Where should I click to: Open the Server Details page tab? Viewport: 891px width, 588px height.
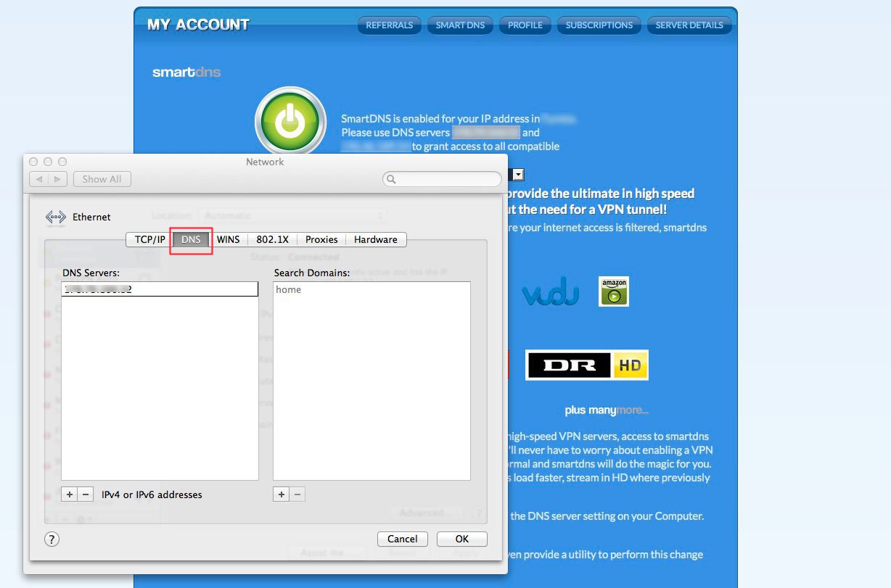(689, 25)
